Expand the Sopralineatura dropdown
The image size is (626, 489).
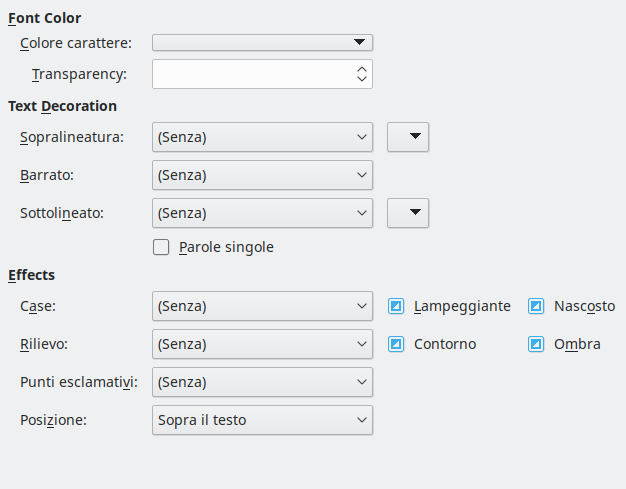click(262, 137)
